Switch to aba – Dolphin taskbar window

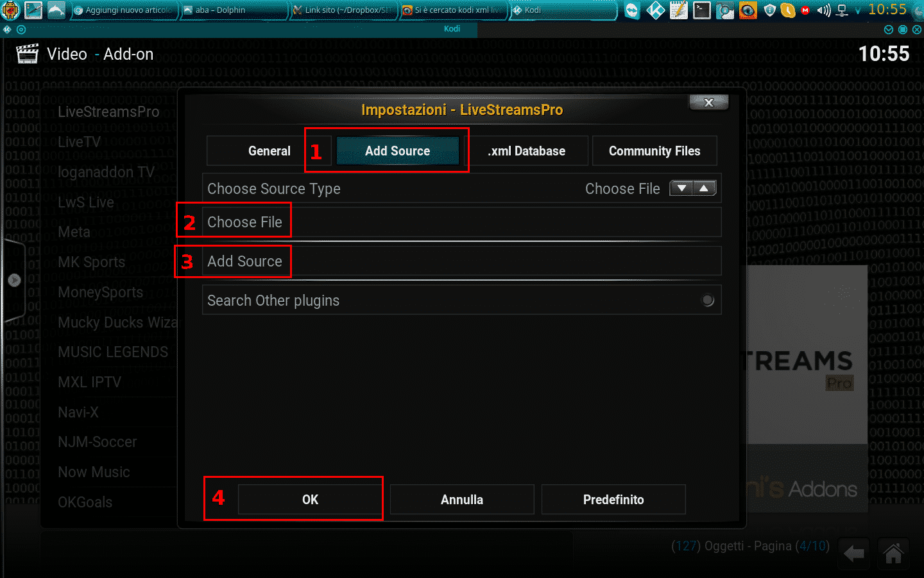point(234,10)
